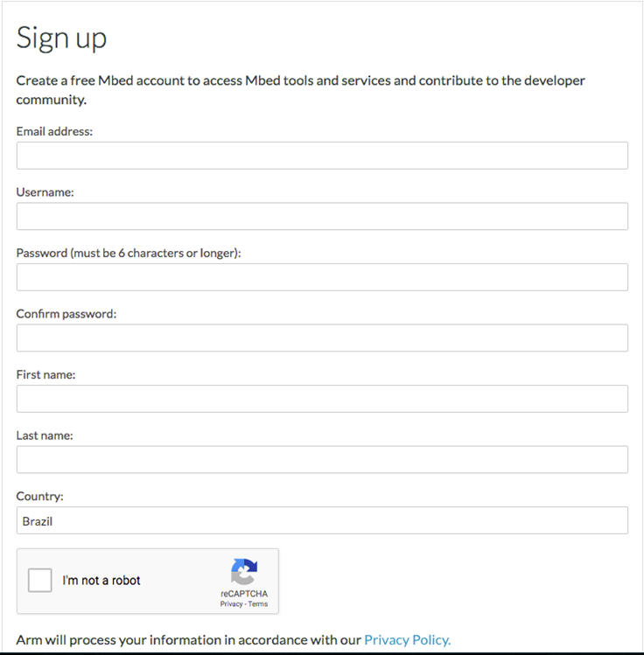Viewport: 644px width, 655px height.
Task: Click the Last name label
Action: 45,436
